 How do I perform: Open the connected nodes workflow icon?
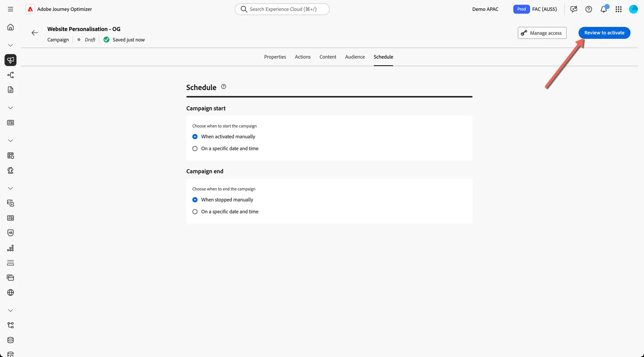[x=10, y=325]
